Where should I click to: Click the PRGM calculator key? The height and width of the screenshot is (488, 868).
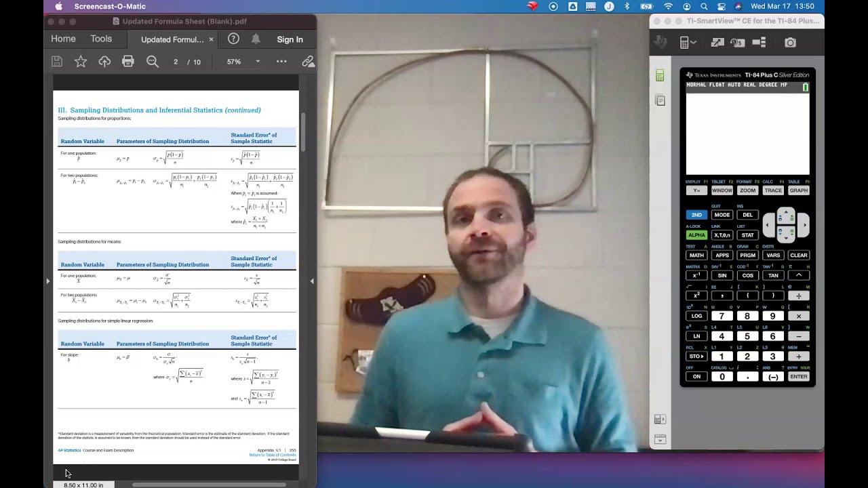click(x=747, y=256)
